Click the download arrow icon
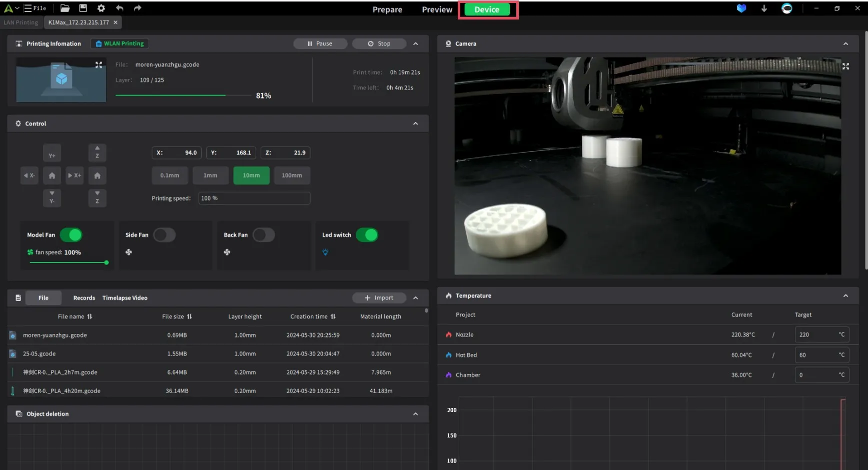 (x=764, y=8)
